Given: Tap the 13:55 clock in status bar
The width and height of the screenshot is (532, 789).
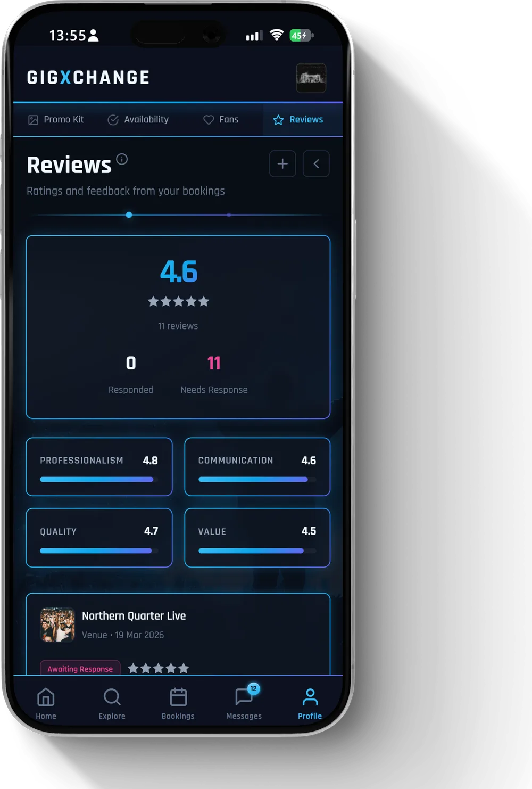Looking at the screenshot, I should 68,36.
